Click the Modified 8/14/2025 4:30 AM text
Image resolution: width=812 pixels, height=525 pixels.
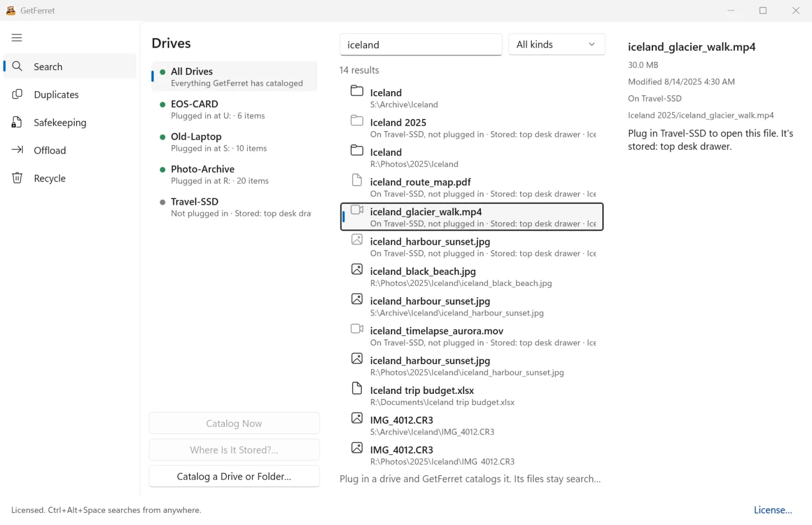[x=681, y=82]
